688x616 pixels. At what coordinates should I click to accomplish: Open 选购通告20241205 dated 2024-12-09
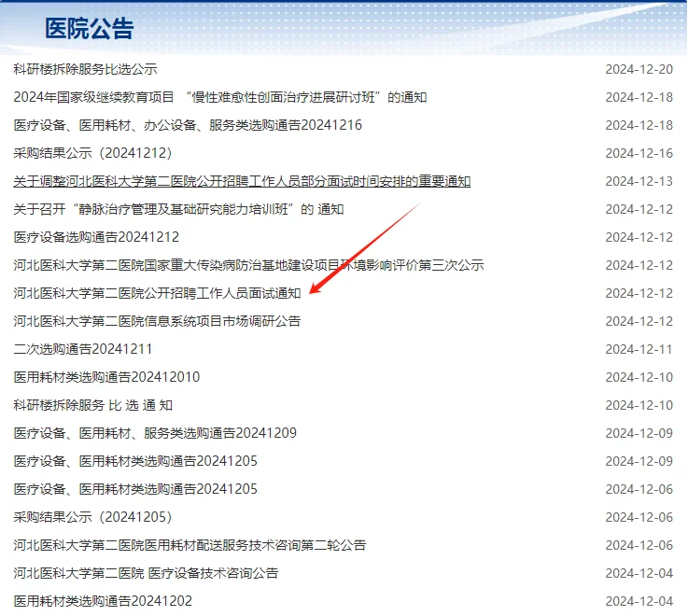135,461
